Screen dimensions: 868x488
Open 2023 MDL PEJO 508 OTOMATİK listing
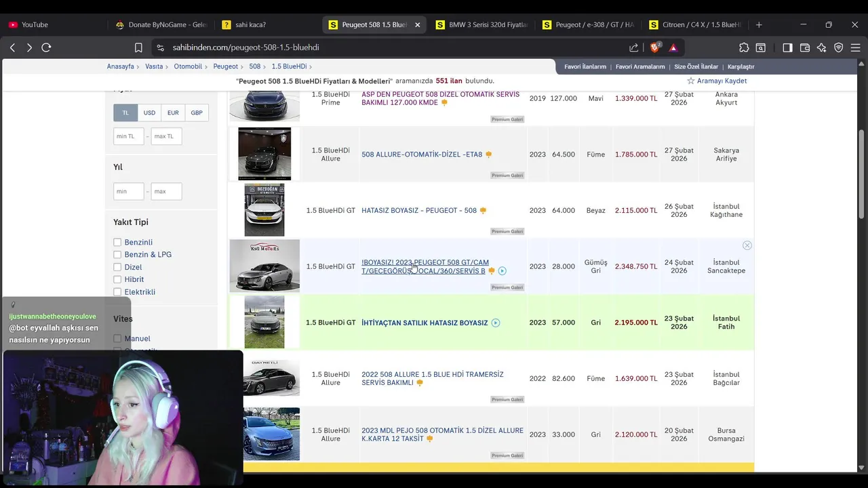tap(442, 434)
